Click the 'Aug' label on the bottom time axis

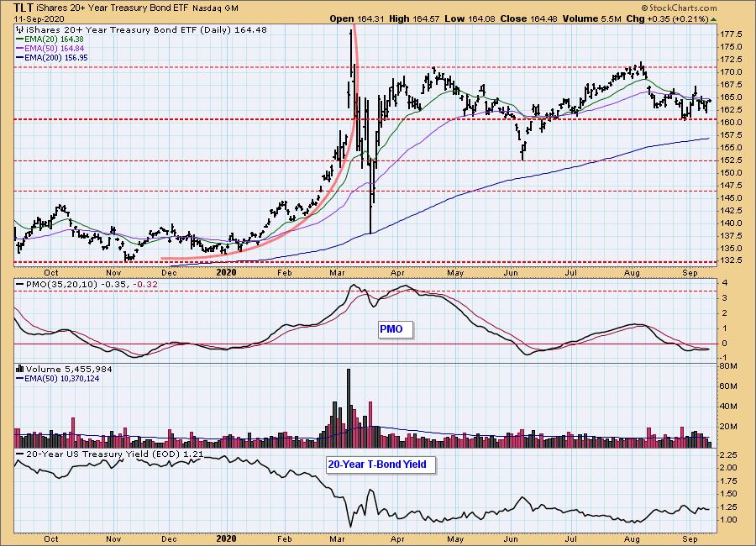coord(632,538)
